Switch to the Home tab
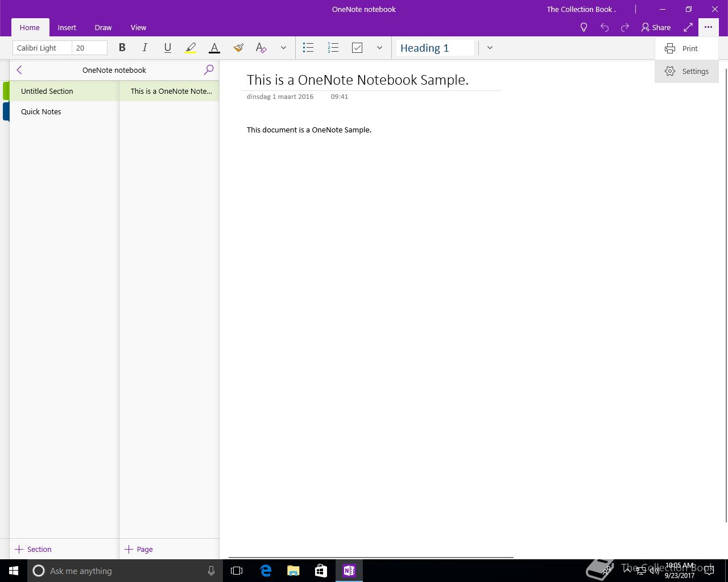Screen dimensions: 728x582 pos(30,27)
